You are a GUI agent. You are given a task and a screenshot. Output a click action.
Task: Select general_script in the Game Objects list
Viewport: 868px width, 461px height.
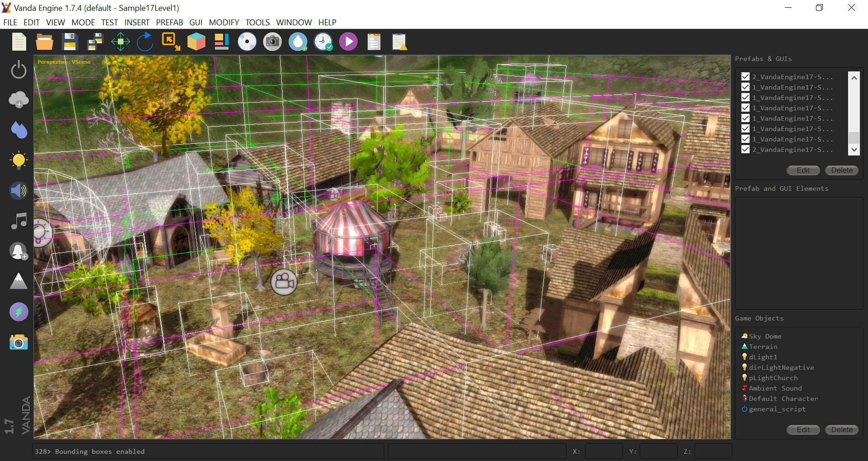coord(777,409)
